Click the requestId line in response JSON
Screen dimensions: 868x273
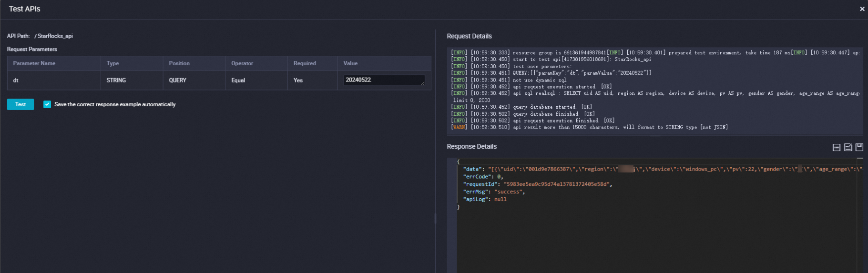point(537,184)
